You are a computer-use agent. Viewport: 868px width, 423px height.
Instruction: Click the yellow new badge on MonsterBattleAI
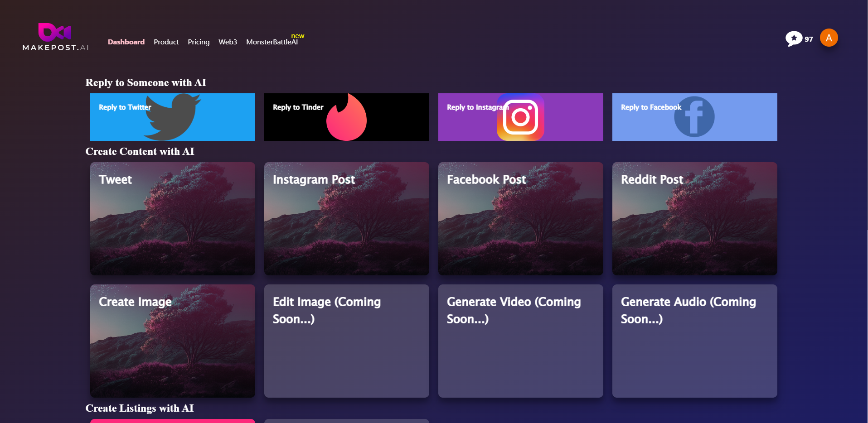(297, 35)
